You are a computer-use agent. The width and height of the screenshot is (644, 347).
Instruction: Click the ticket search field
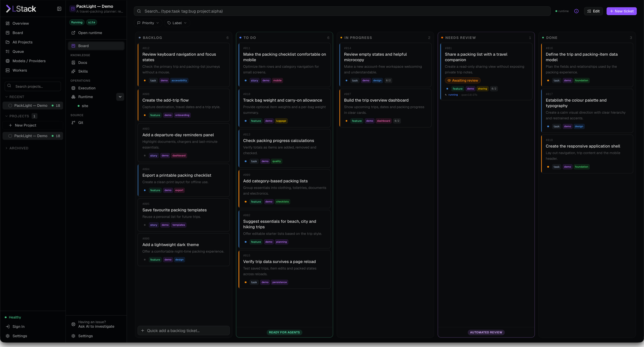click(342, 11)
